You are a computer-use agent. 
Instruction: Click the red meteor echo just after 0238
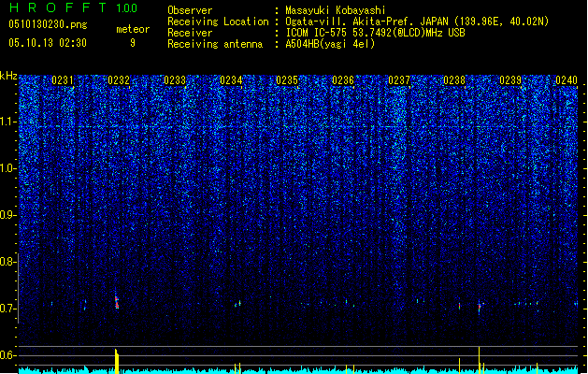480,308
